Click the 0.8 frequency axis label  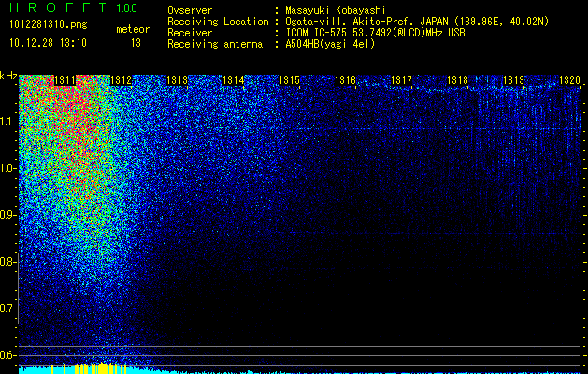point(8,262)
